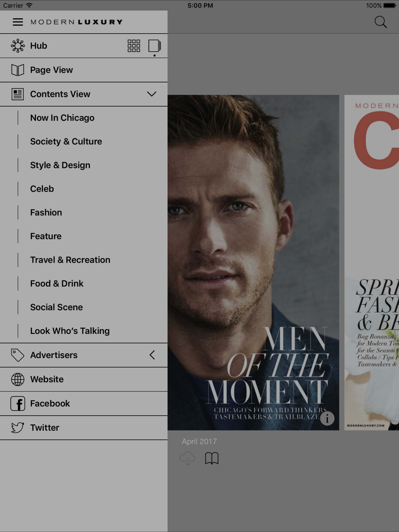399x532 pixels.
Task: Open April 2017 issue book icon
Action: coord(212,458)
